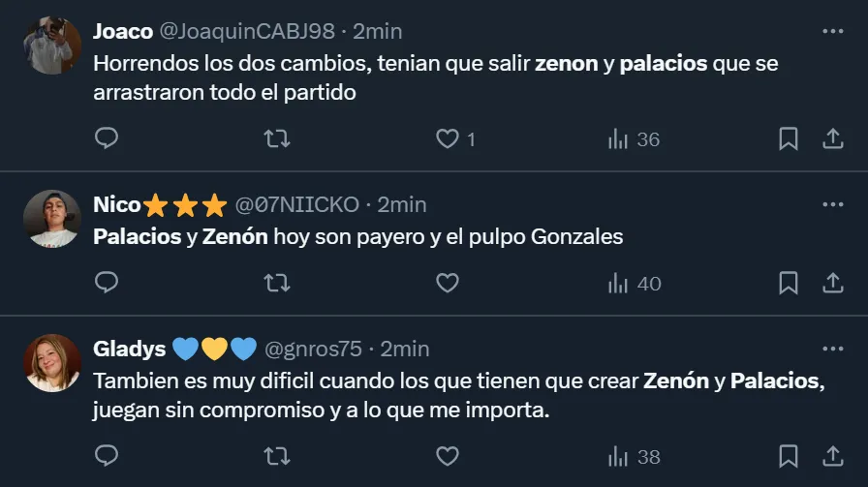Open the @gnros75 profile handle

[313, 350]
